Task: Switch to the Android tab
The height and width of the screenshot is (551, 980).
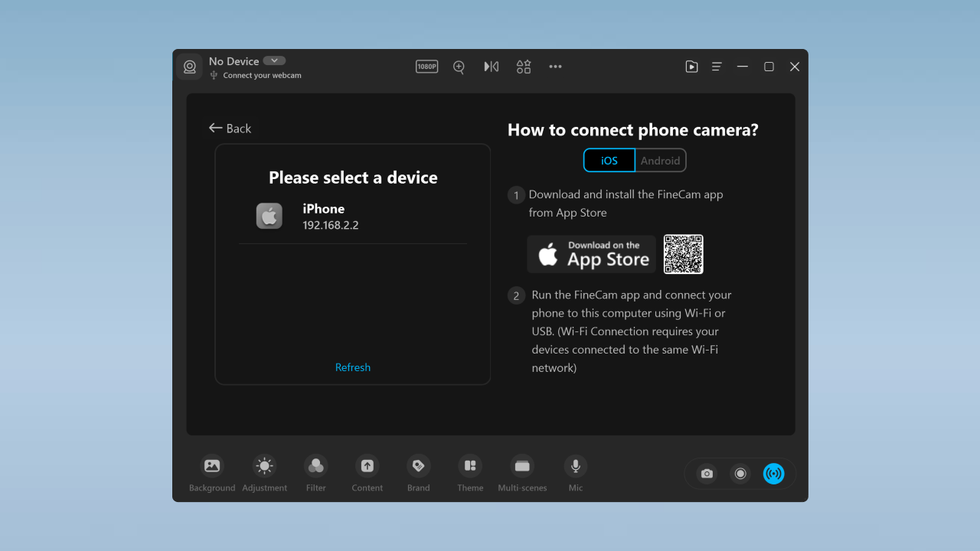Action: pyautogui.click(x=660, y=161)
